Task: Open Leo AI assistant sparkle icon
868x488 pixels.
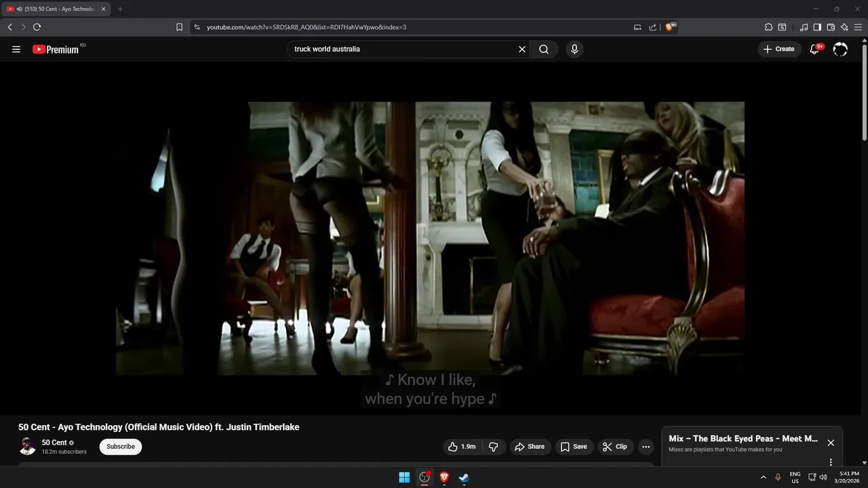Action: coord(844,27)
